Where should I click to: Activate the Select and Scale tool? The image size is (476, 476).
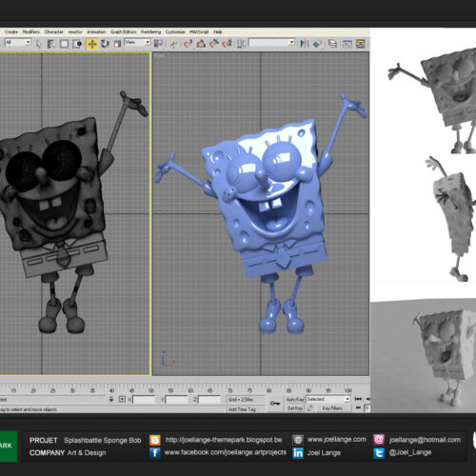point(117,44)
